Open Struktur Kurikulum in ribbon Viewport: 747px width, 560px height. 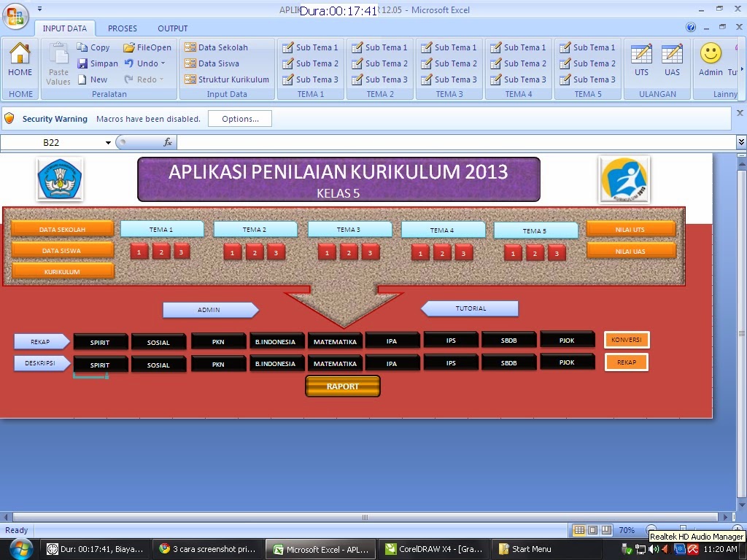[x=227, y=79]
